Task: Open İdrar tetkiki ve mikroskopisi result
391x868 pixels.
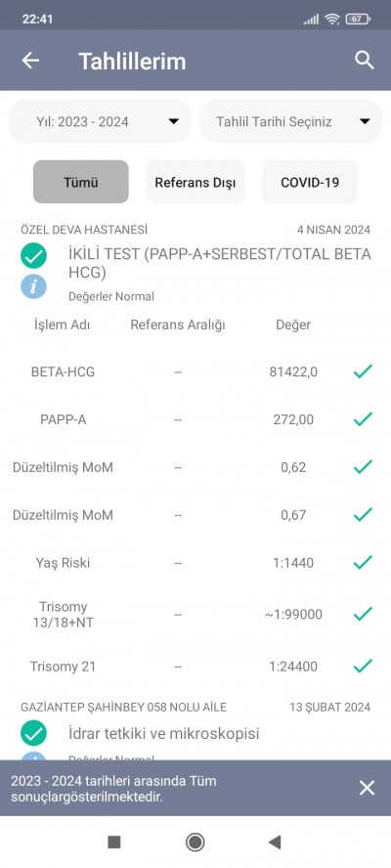Action: [x=164, y=734]
